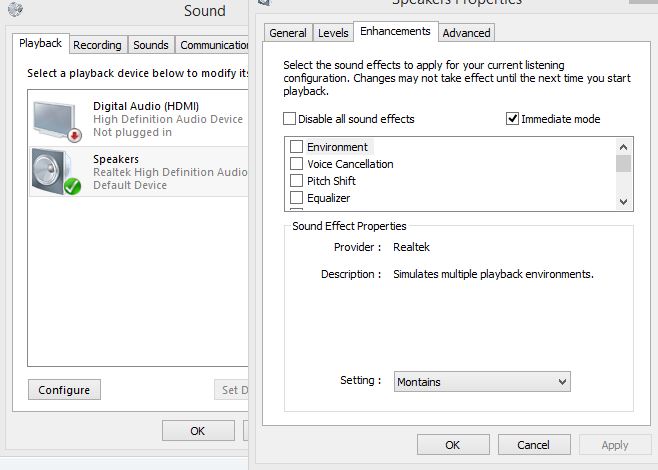Viewport: 658px width, 470px height.
Task: Open the Sounds tab in Sound window
Action: coord(151,45)
